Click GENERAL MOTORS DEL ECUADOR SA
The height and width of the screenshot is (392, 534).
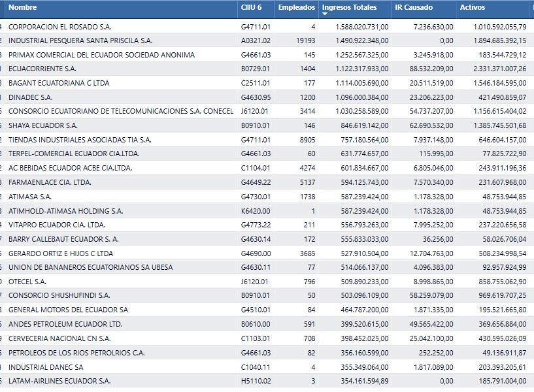pos(68,310)
